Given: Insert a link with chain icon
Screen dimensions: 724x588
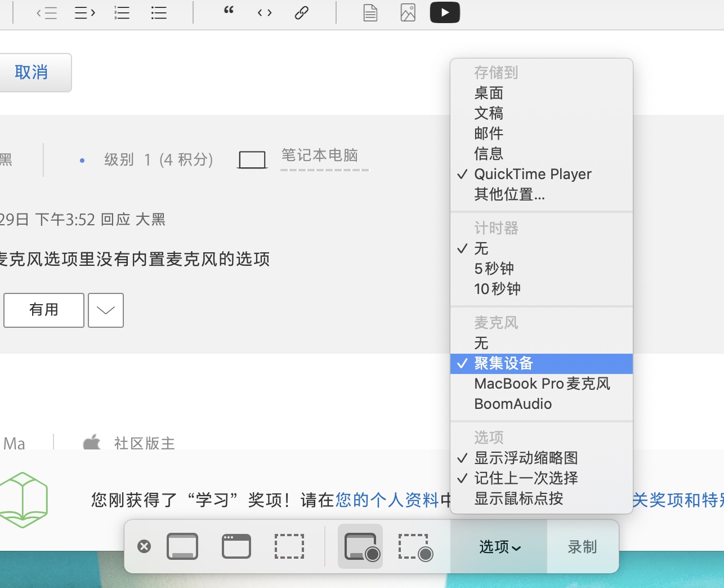Looking at the screenshot, I should (x=302, y=12).
